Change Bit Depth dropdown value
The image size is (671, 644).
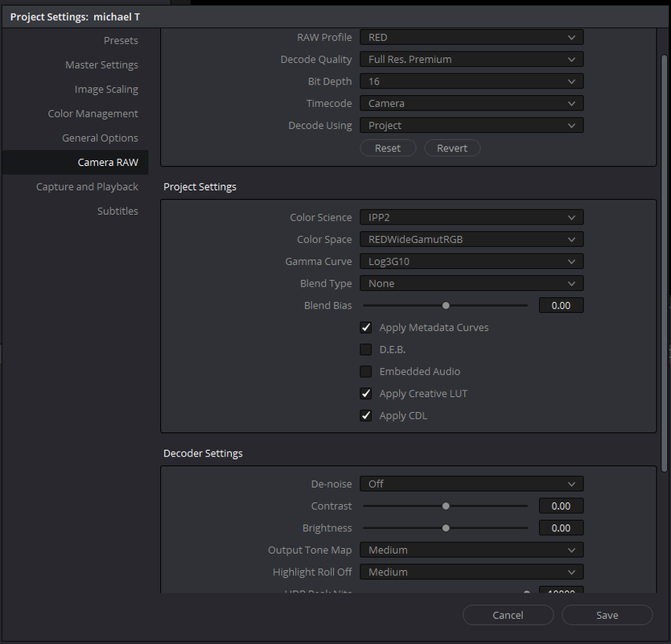[471, 81]
